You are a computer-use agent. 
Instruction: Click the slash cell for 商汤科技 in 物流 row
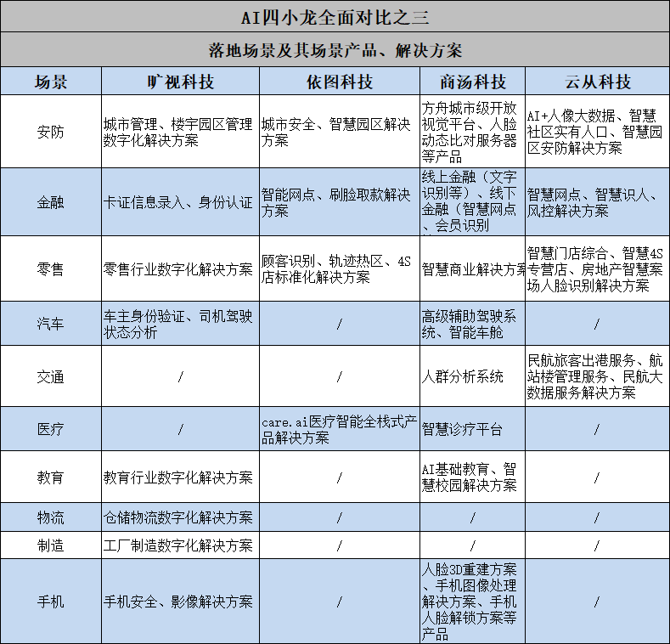click(x=473, y=517)
